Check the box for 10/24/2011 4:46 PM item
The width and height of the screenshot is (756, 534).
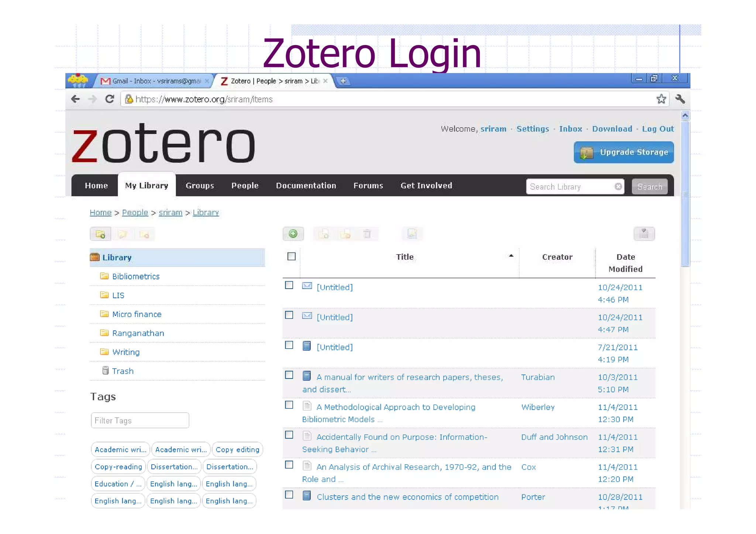click(x=289, y=285)
